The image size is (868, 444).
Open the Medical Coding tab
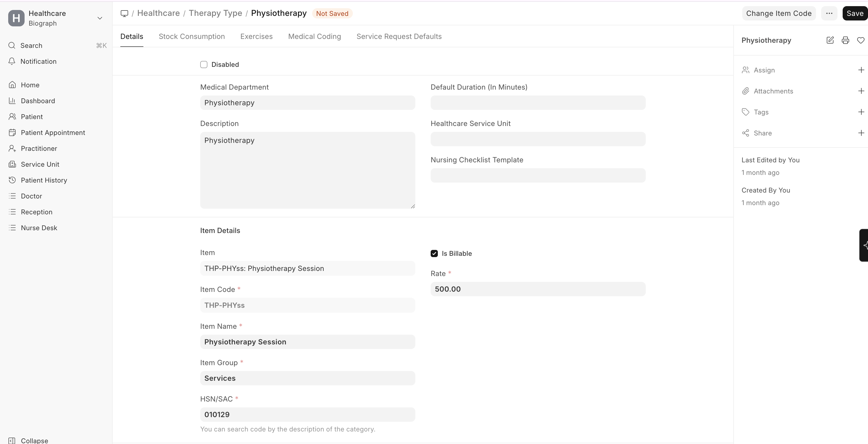(x=314, y=36)
